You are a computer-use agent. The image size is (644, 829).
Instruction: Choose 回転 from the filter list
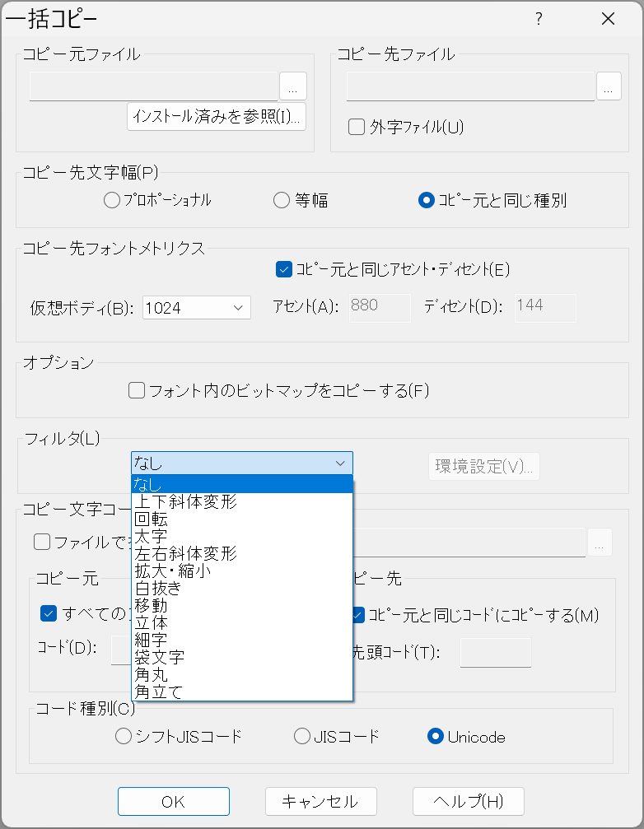point(153,519)
